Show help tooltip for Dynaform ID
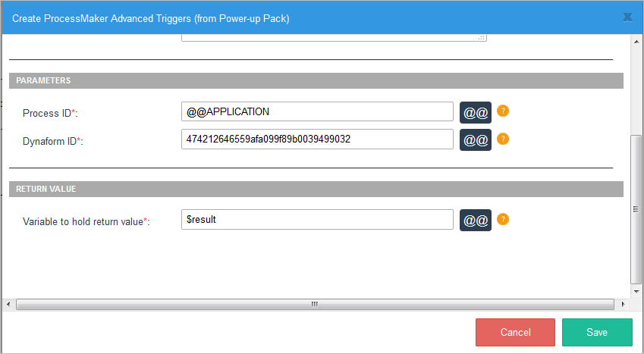The height and width of the screenshot is (354, 644). coord(502,139)
